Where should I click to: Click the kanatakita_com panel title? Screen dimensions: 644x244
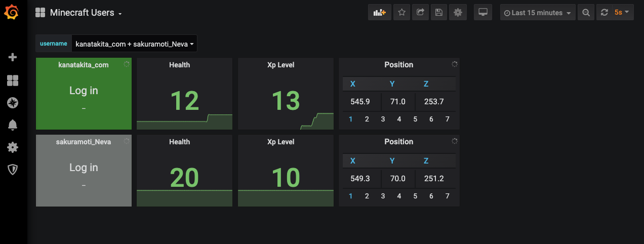[84, 65]
